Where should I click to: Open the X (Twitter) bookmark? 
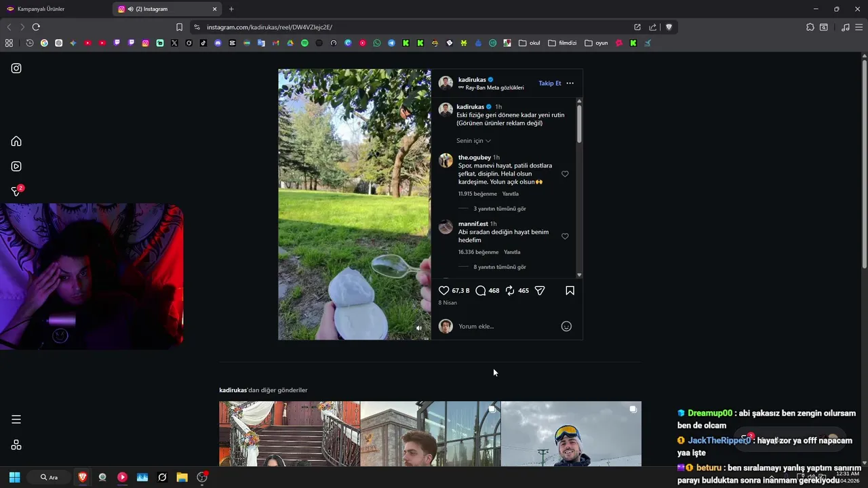(174, 43)
